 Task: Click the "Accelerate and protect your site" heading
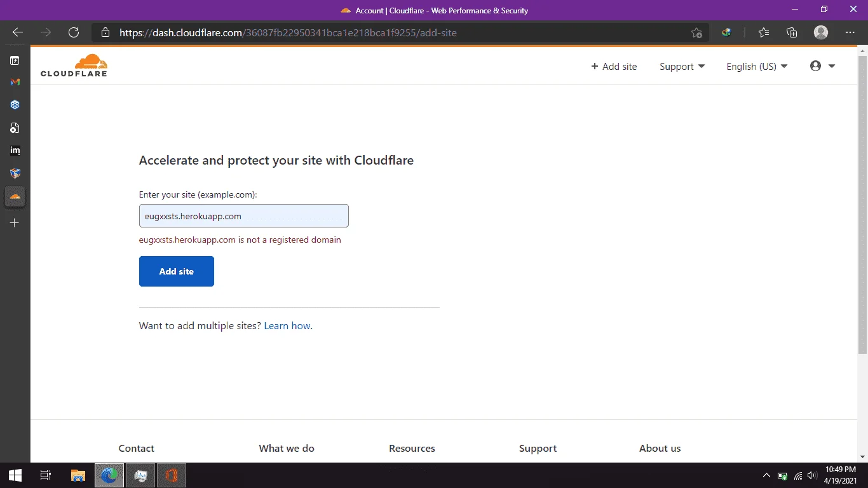coord(276,160)
